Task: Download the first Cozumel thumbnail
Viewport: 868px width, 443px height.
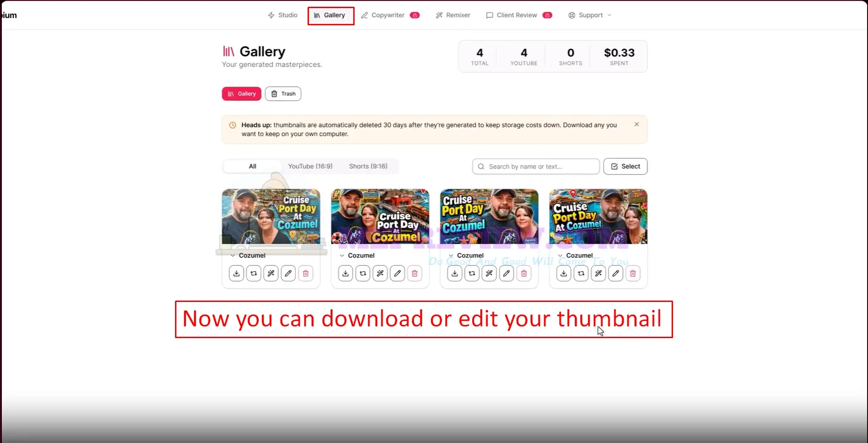Action: (x=236, y=273)
